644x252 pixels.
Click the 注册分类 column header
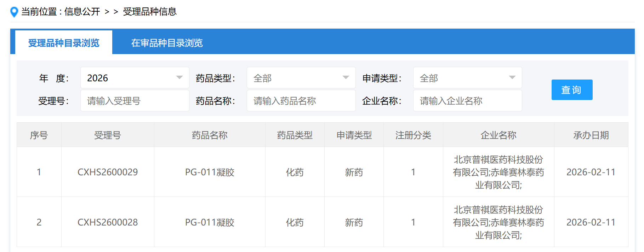click(413, 135)
